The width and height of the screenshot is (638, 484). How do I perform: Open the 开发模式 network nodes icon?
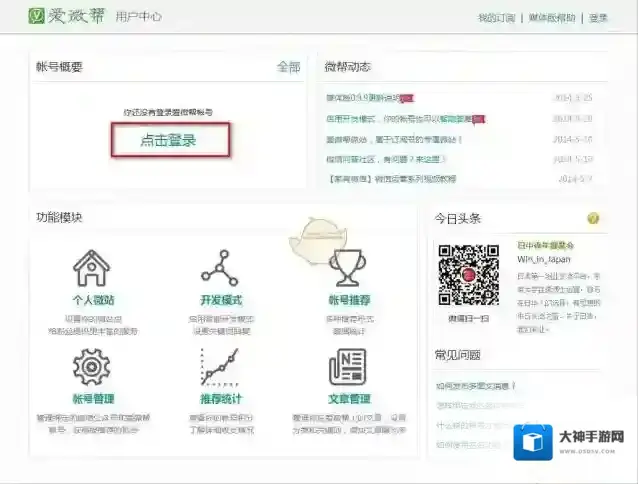tap(220, 268)
